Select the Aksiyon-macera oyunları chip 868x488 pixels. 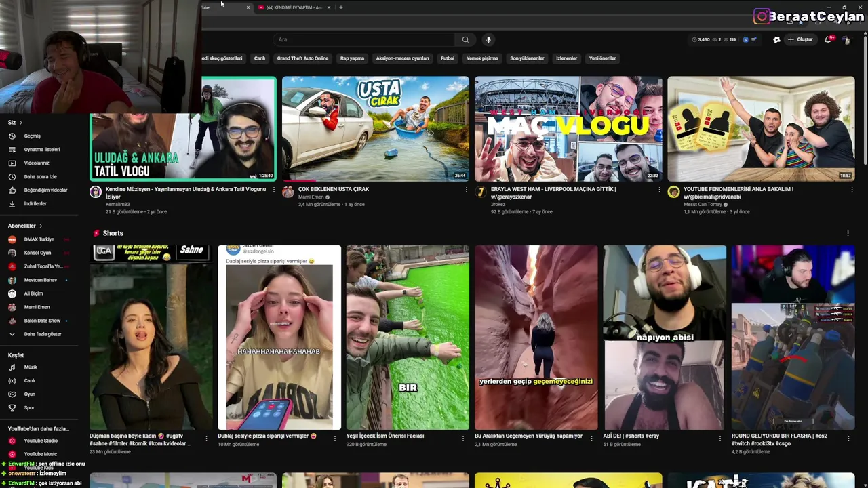click(x=402, y=58)
